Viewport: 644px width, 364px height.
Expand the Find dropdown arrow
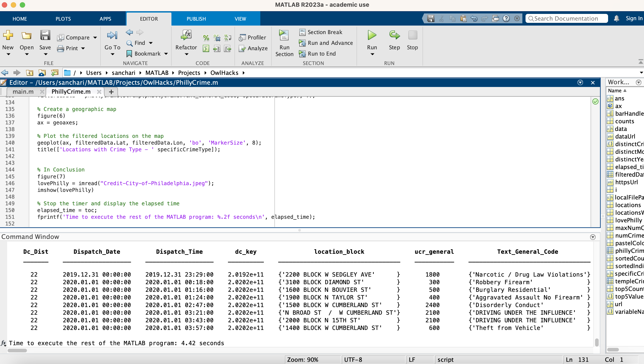[151, 43]
